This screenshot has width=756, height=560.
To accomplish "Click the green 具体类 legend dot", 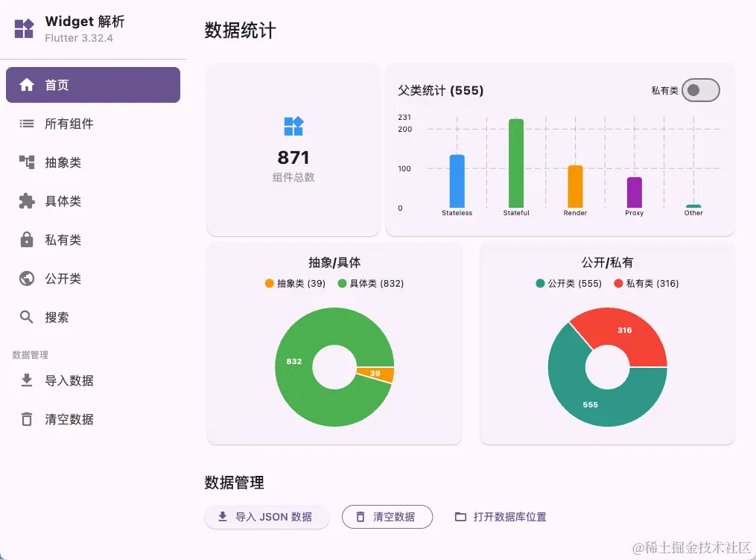I will pos(343,284).
